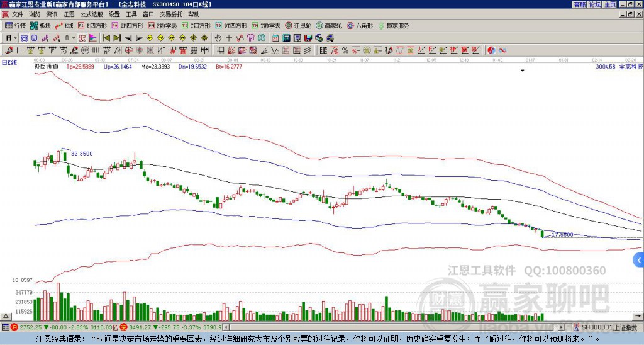Viewport: 644px width, 345px height.
Task: Click the right arrow at chart bottom-right
Action: click(x=638, y=316)
